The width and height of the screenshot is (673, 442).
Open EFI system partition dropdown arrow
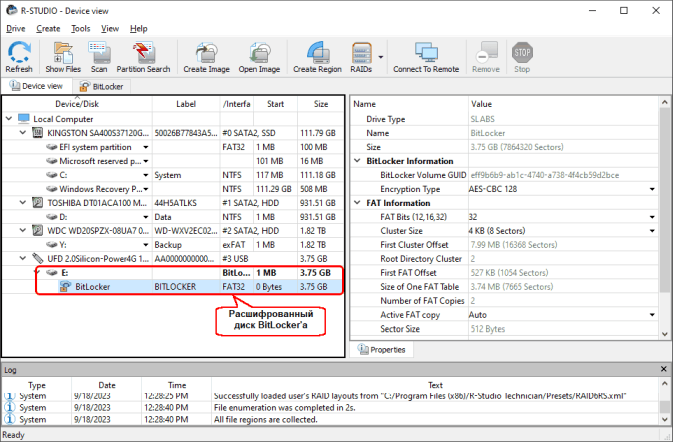coord(146,147)
